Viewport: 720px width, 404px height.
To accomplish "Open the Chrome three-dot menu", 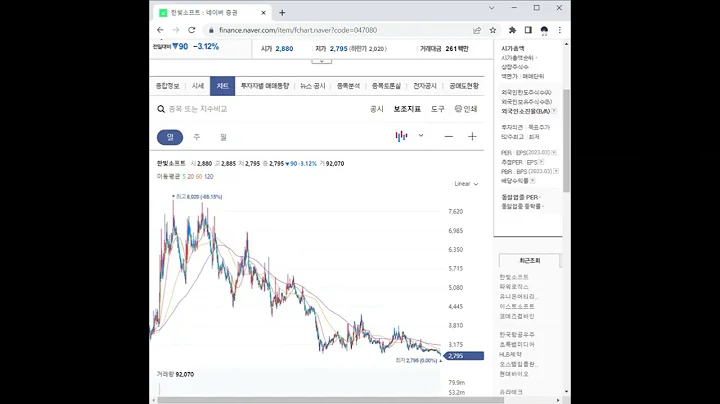I will coord(559,30).
